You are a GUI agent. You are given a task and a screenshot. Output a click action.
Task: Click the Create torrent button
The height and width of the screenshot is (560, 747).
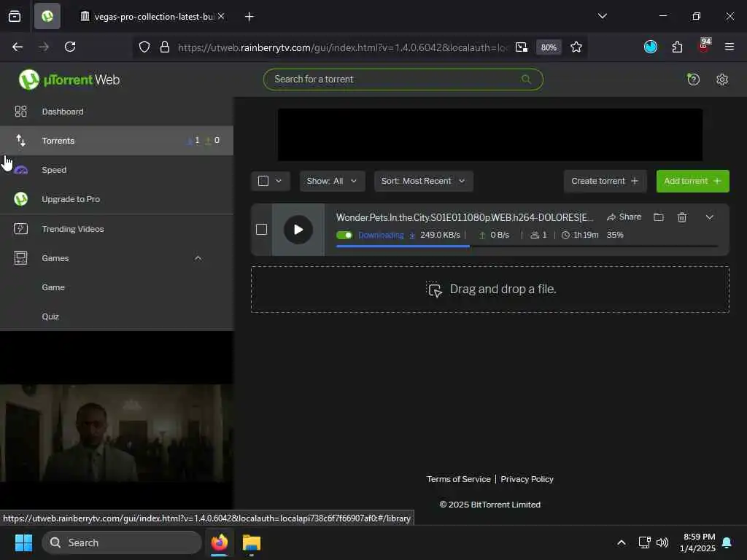pyautogui.click(x=605, y=181)
